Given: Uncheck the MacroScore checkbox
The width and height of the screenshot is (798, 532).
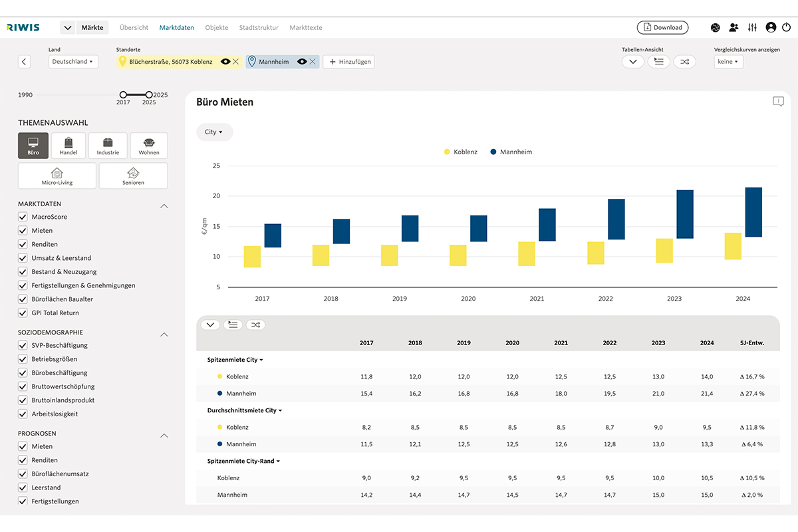Looking at the screenshot, I should click(x=23, y=217).
